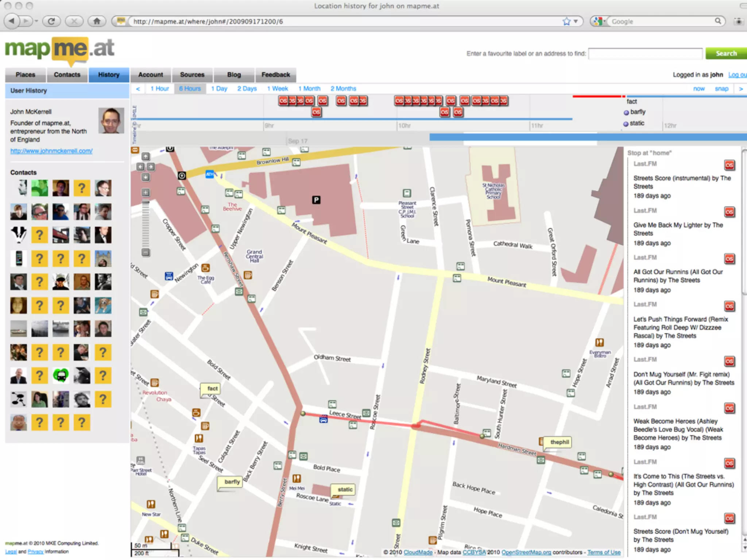Viewport: 747px width, 560px height.
Task: Pan the map up with arrow button
Action: 146,157
